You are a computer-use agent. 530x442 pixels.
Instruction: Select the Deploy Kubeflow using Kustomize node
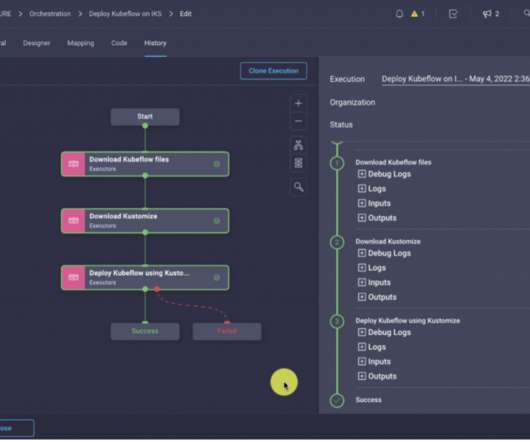(x=145, y=277)
